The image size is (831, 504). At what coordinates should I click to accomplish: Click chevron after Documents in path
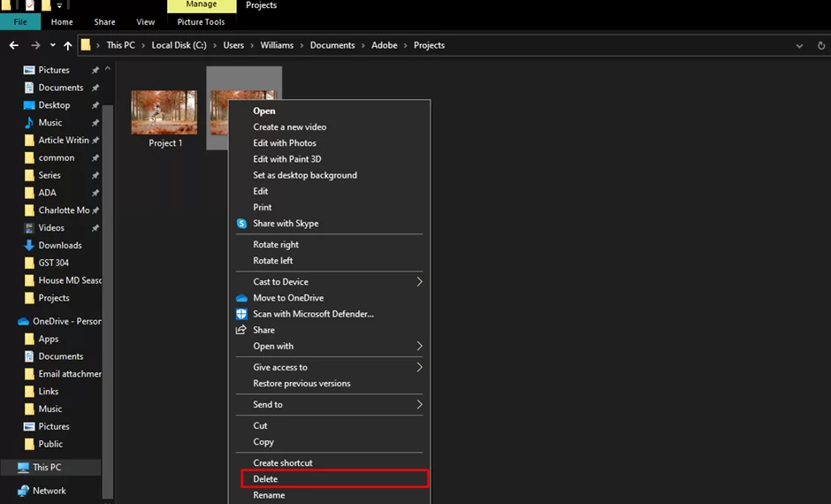coord(363,46)
